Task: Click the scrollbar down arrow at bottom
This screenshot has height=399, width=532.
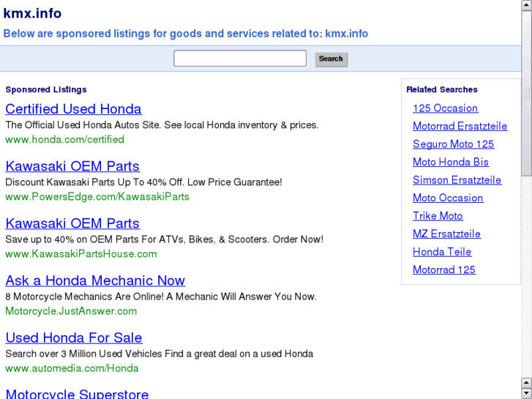Action: 527,394
